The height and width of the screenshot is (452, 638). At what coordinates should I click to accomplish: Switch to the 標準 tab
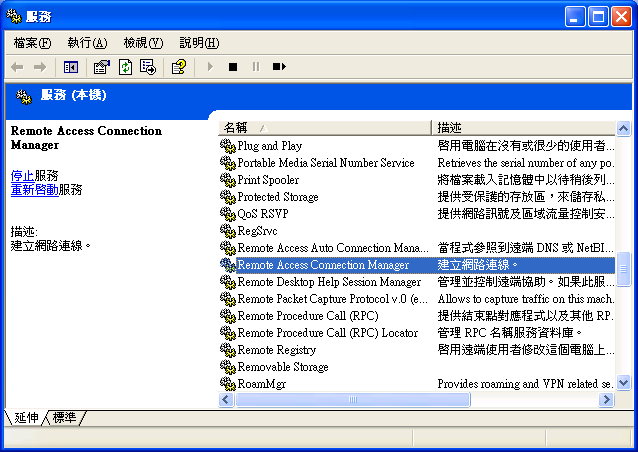click(64, 417)
